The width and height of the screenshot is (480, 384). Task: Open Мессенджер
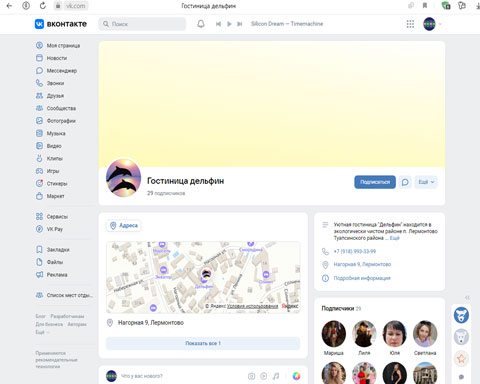56,71
